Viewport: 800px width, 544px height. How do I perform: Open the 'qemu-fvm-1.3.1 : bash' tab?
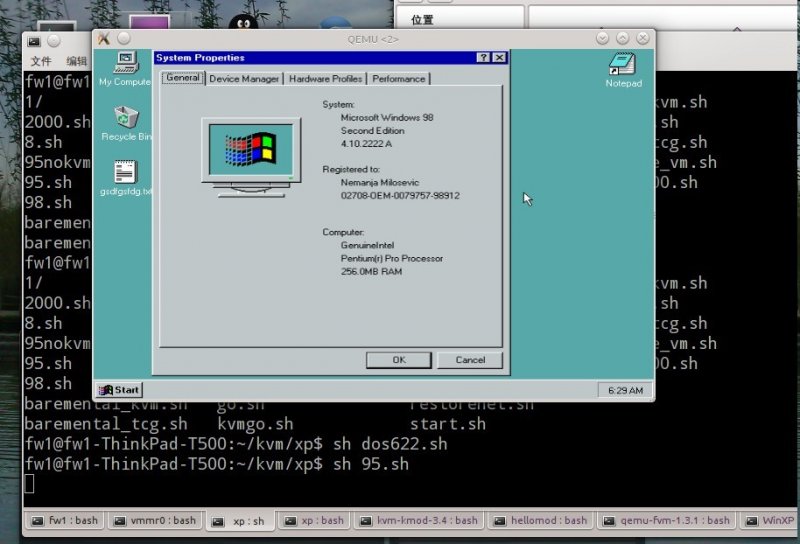(x=666, y=521)
